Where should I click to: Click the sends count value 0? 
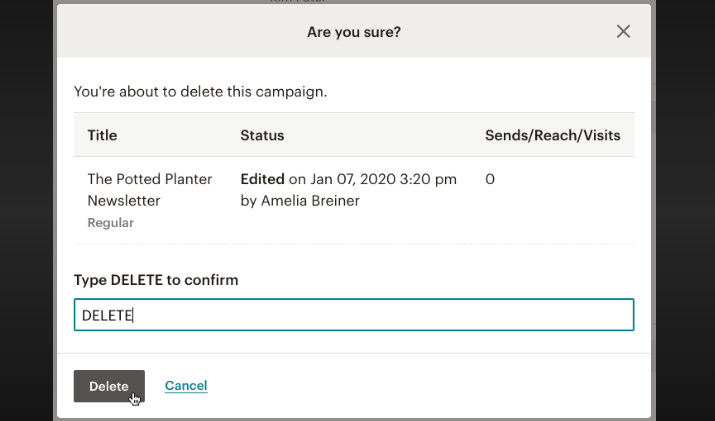tap(490, 180)
